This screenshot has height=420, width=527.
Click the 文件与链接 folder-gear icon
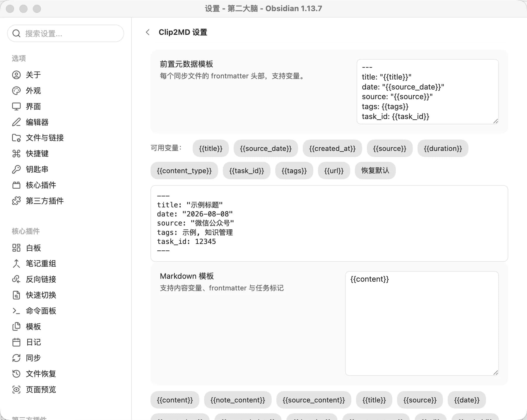16,138
